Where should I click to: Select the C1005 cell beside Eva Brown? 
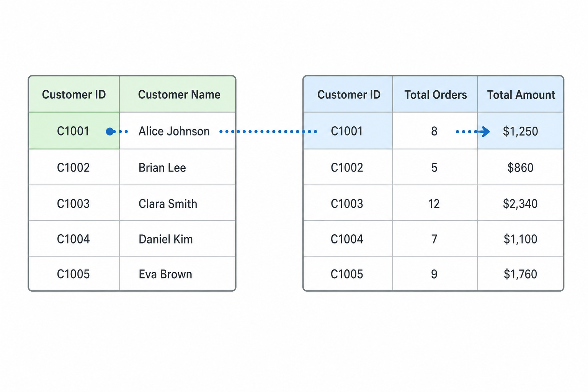[74, 274]
